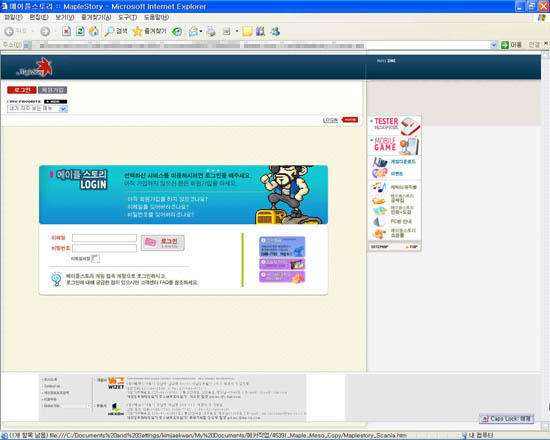The image size is (550, 440).
Task: Click the IE Forward arrow button
Action: point(45,32)
